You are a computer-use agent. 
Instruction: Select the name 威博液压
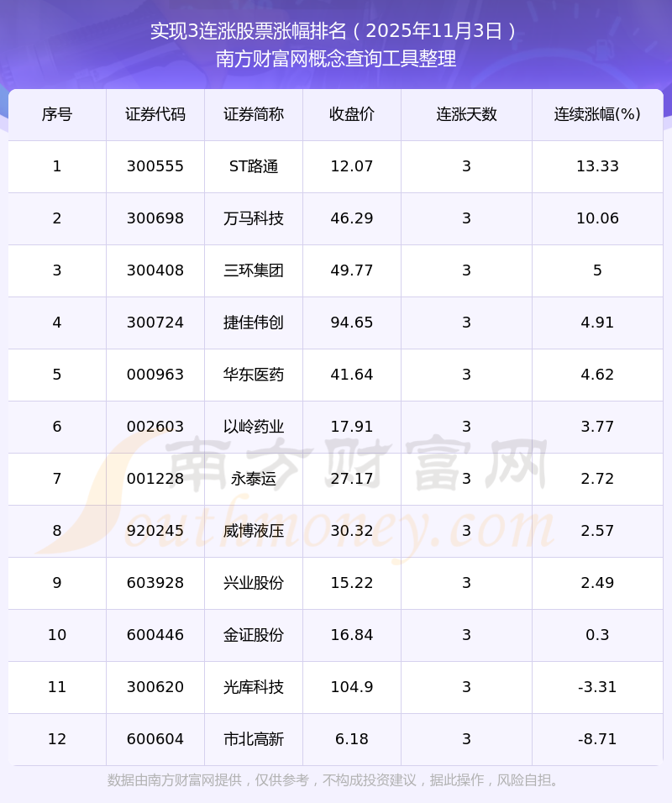click(254, 531)
